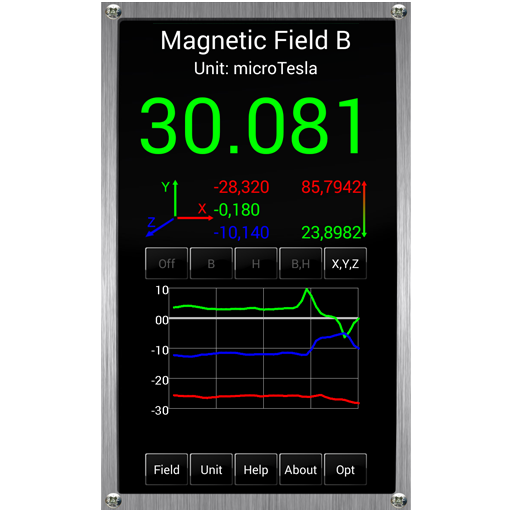Click the blue Z value -10,140
The height and width of the screenshot is (512, 512).
click(241, 233)
